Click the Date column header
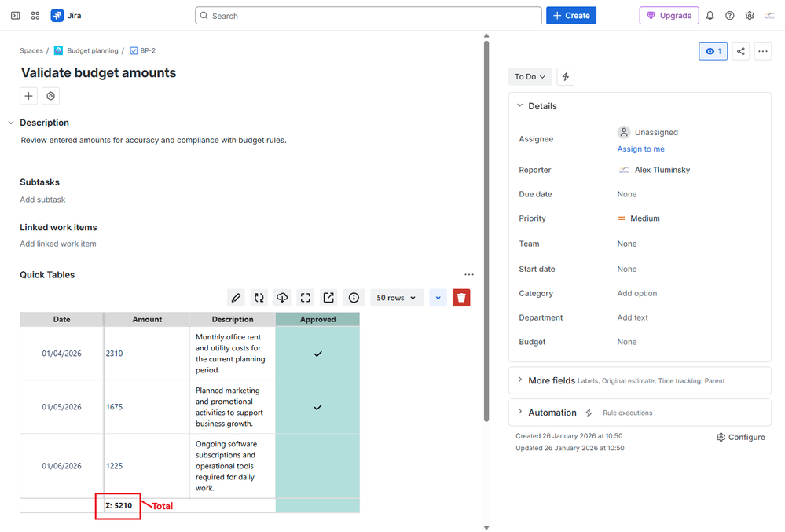Screen dimensions: 785x532 point(61,319)
